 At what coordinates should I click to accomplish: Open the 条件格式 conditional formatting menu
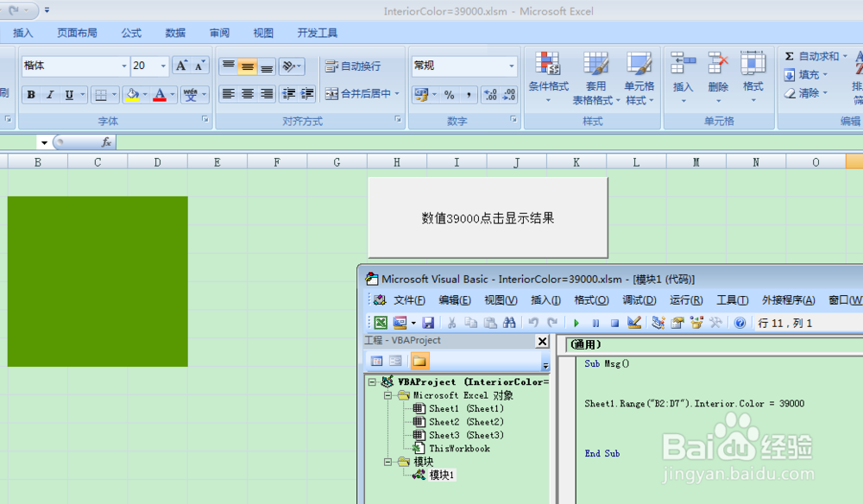coord(548,79)
